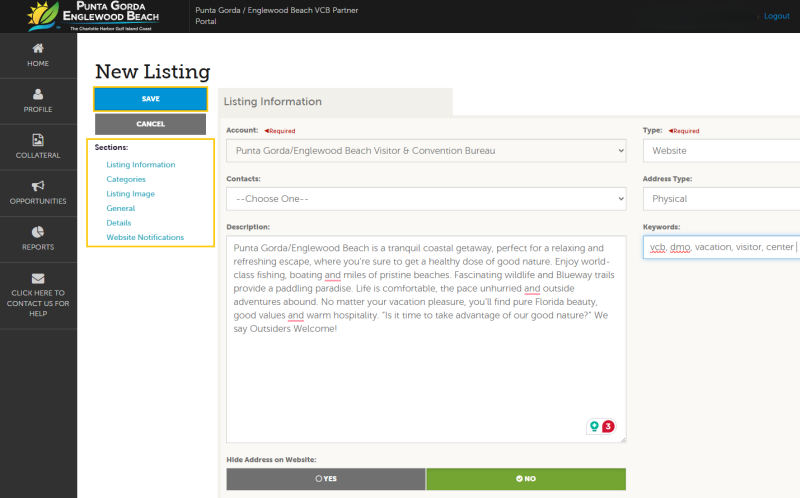Screen dimensions: 800x498
Task: Open the Profile sidebar item
Action: [38, 102]
